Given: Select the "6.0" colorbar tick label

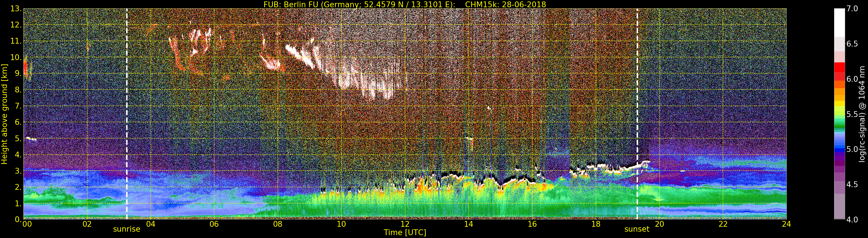Looking at the screenshot, I should [x=852, y=79].
